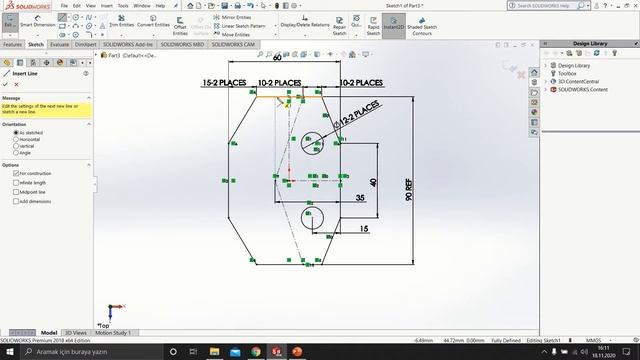Click the Exit Sketch button
Viewport: 640px width, 360px height.
point(9,21)
